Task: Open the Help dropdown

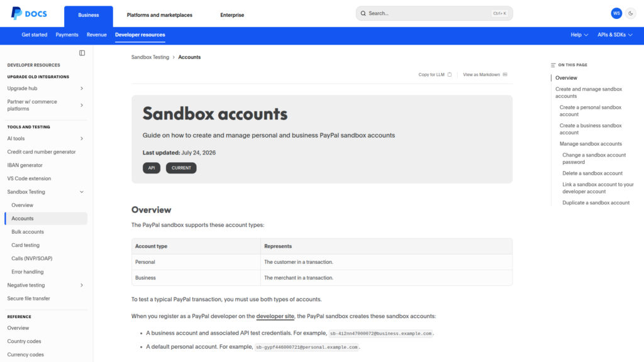Action: (579, 35)
